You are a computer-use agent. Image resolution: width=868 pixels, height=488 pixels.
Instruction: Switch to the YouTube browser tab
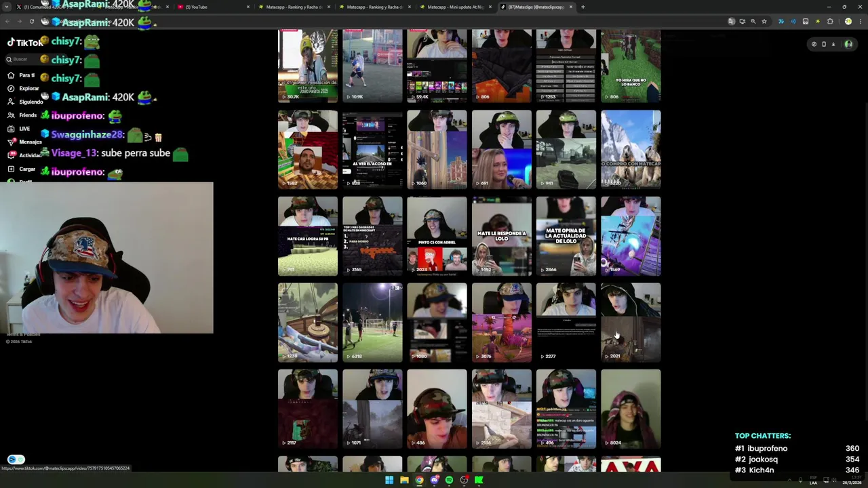(214, 7)
